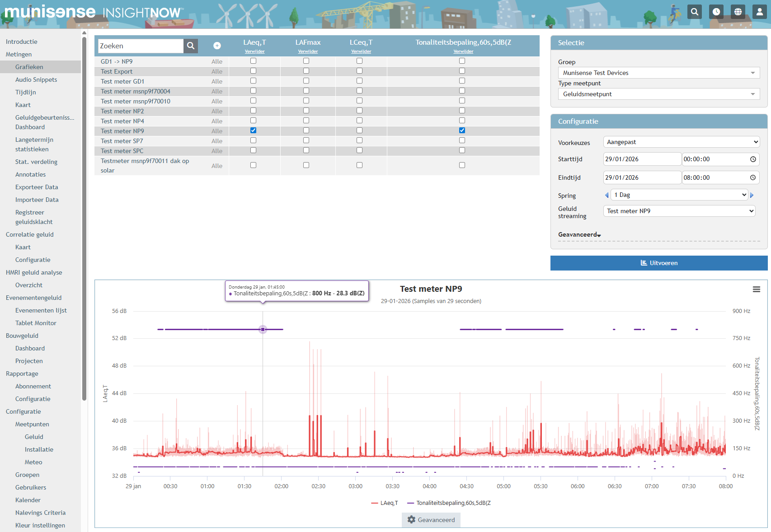Open the Voorkeuzes dropdown
This screenshot has width=771, height=532.
(x=681, y=142)
